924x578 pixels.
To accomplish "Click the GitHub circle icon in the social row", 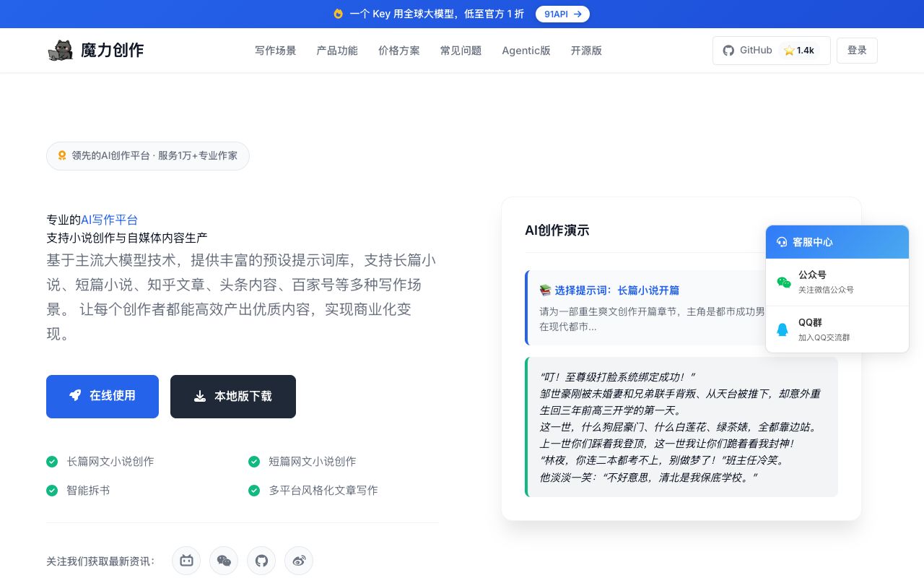I will (x=261, y=561).
